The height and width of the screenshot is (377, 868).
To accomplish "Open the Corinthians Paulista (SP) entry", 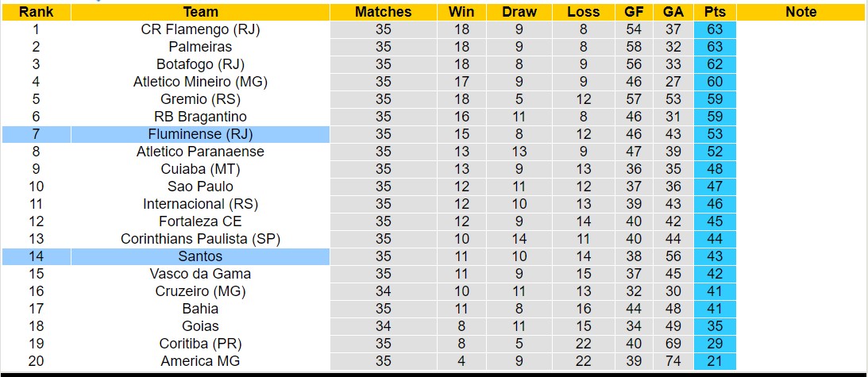I will pos(200,239).
